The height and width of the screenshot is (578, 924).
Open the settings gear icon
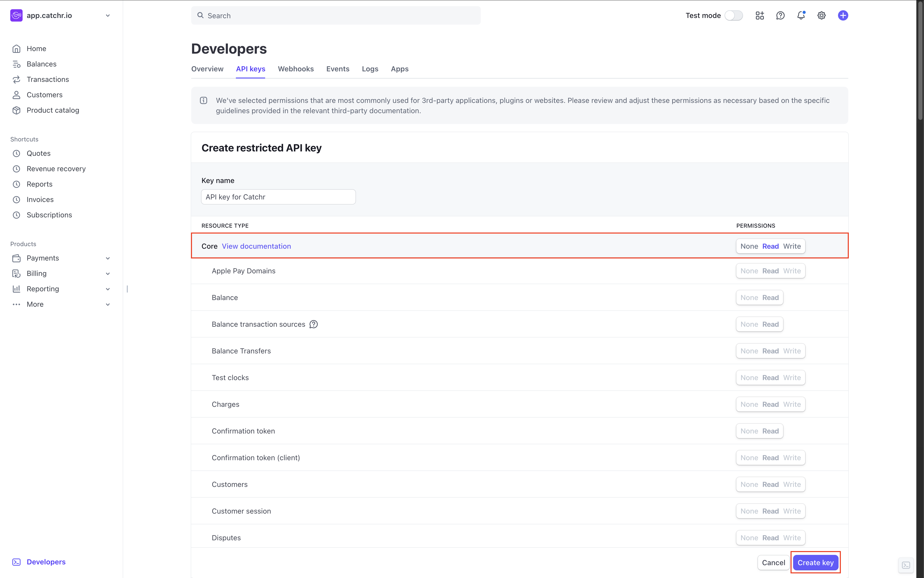click(822, 15)
